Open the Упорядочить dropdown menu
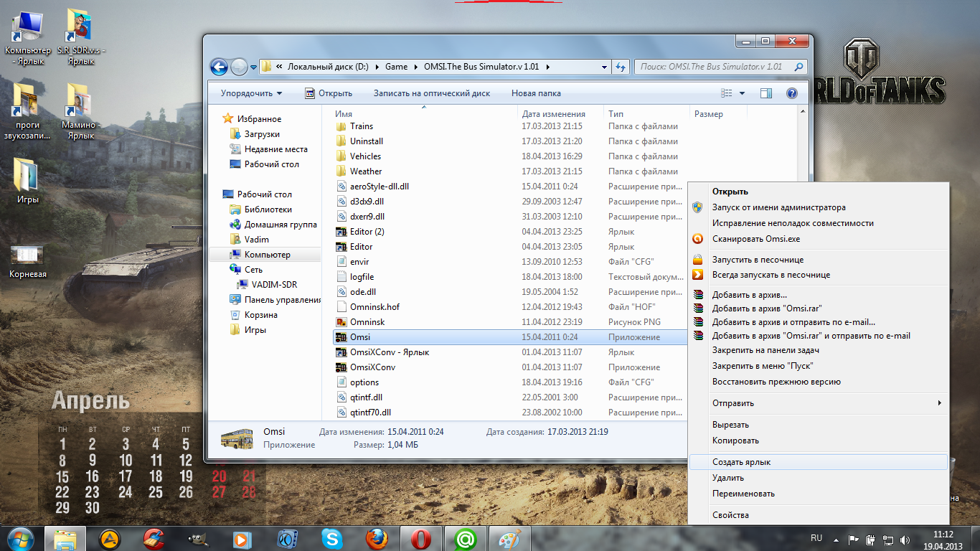The height and width of the screenshot is (551, 980). coord(251,93)
